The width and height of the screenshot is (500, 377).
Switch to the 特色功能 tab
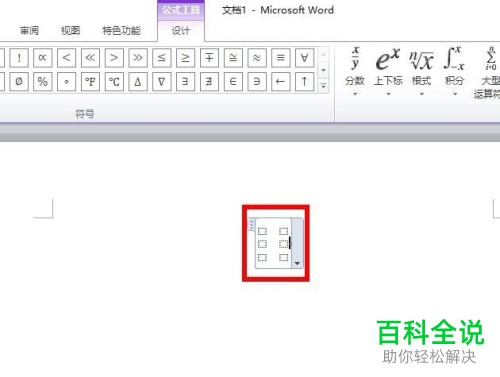point(121,31)
